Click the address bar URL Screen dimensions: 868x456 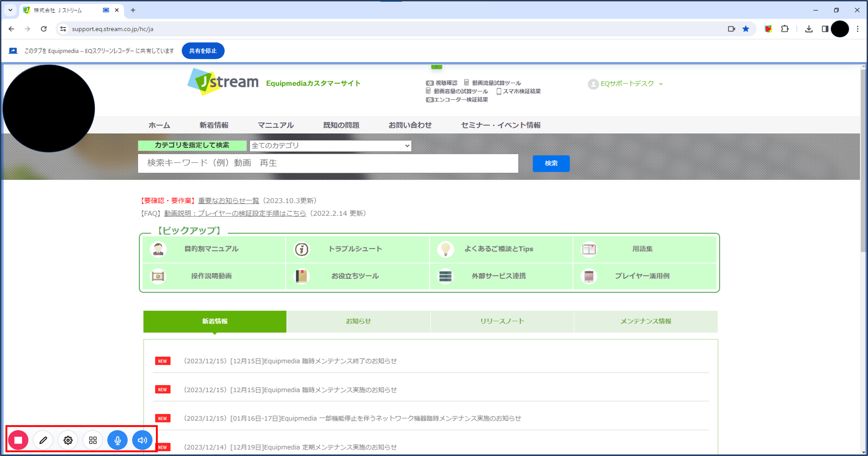[x=113, y=29]
